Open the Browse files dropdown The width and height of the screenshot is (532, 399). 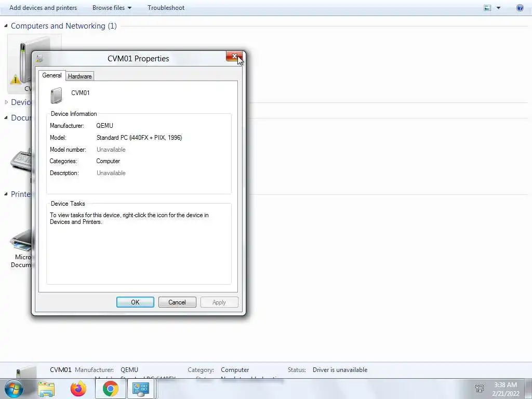click(112, 7)
